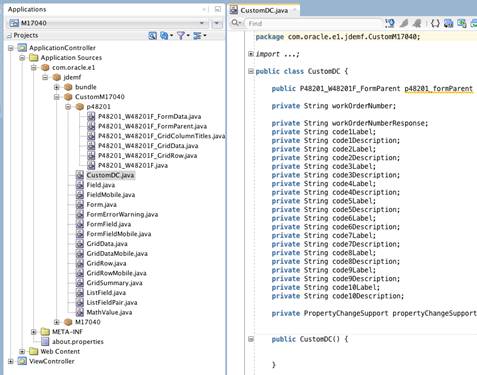Image resolution: width=477 pixels, height=375 pixels.
Task: Collapse the com.oracle.e1 package
Action: tap(34, 68)
